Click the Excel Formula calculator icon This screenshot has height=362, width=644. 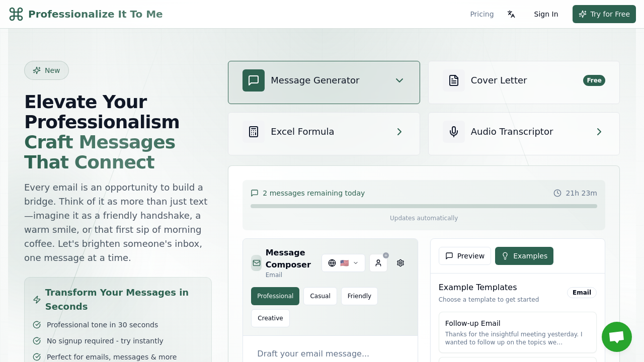254,132
